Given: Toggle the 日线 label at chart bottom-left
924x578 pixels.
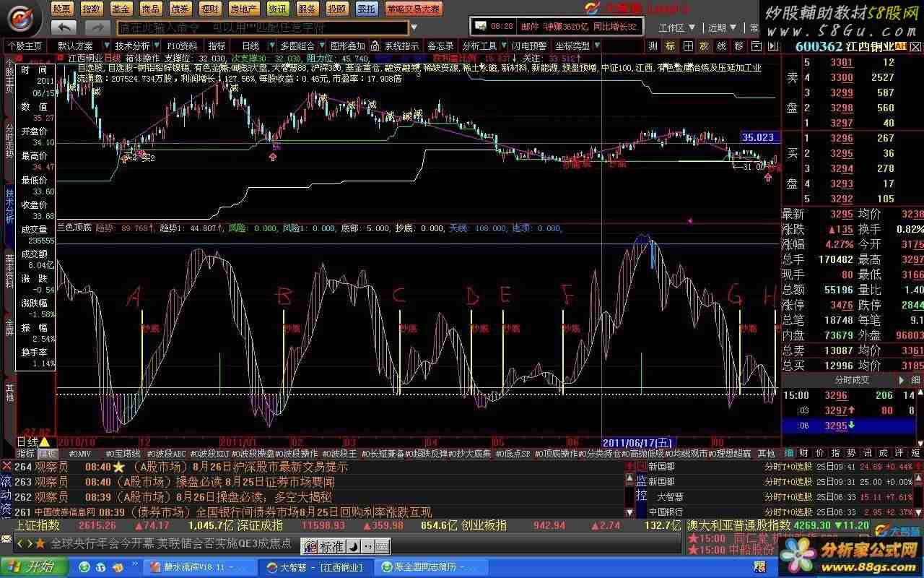Looking at the screenshot, I should (x=27, y=441).
